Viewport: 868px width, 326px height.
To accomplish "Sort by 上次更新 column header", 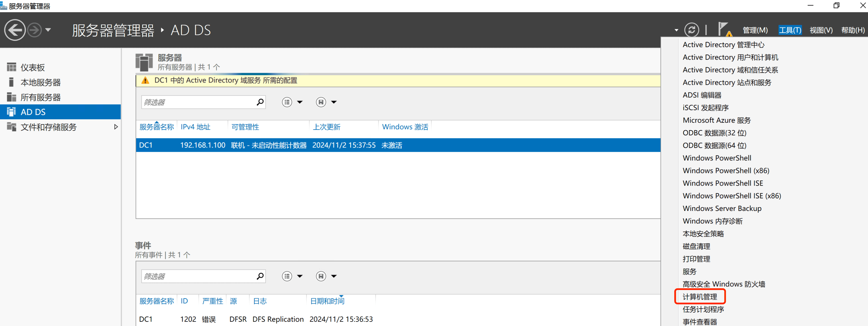I will [326, 127].
